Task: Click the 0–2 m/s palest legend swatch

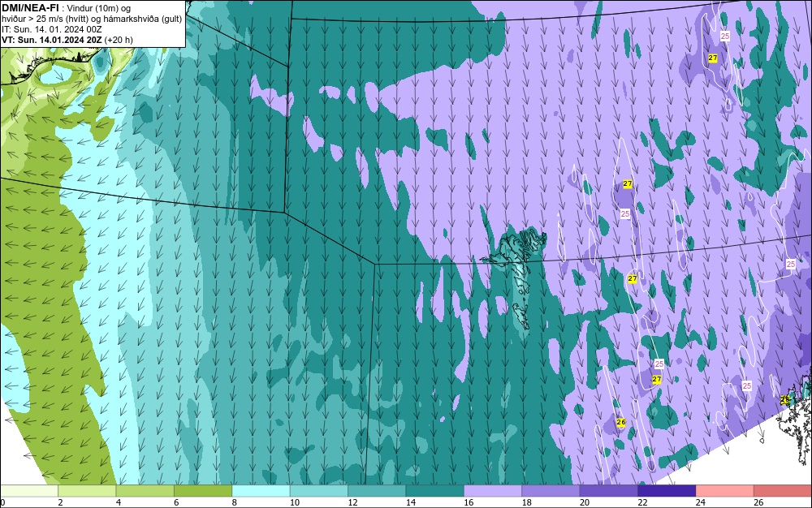Action: 29,491
